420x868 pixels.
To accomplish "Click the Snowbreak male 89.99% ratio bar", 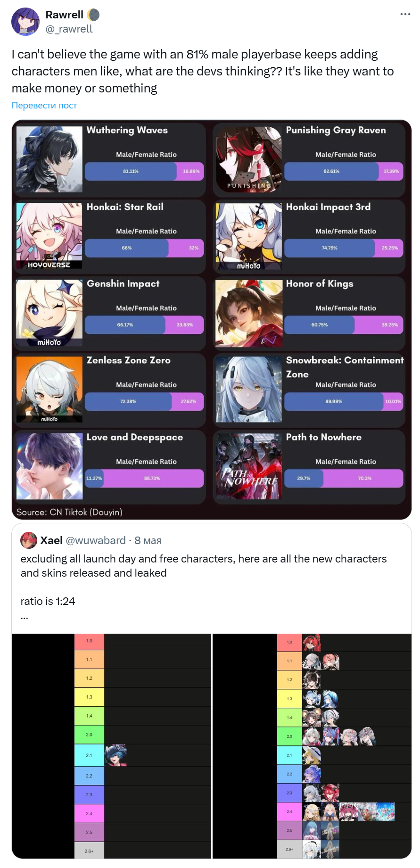I will click(x=334, y=401).
